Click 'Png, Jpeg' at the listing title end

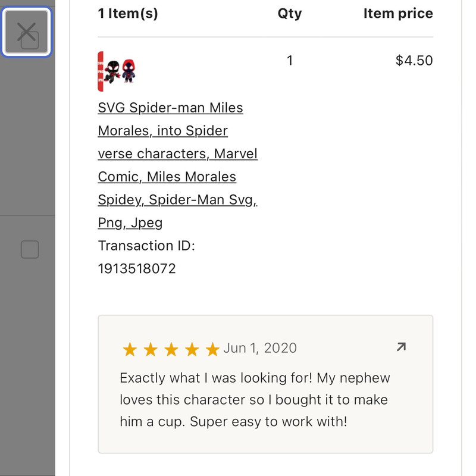point(130,223)
